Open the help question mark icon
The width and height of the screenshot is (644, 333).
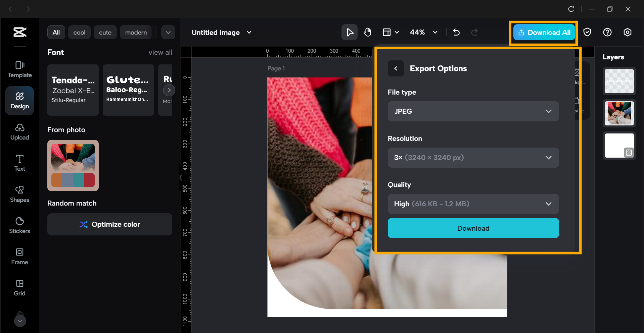pyautogui.click(x=607, y=32)
